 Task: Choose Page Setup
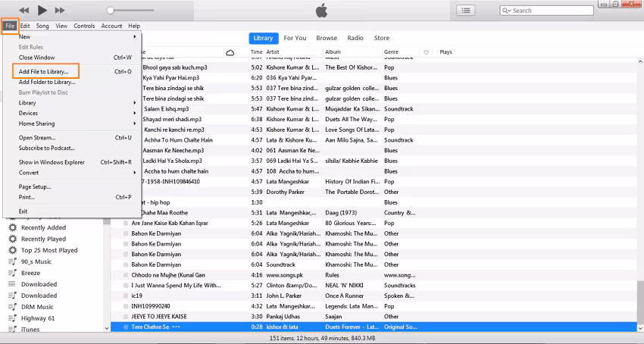(72, 186)
